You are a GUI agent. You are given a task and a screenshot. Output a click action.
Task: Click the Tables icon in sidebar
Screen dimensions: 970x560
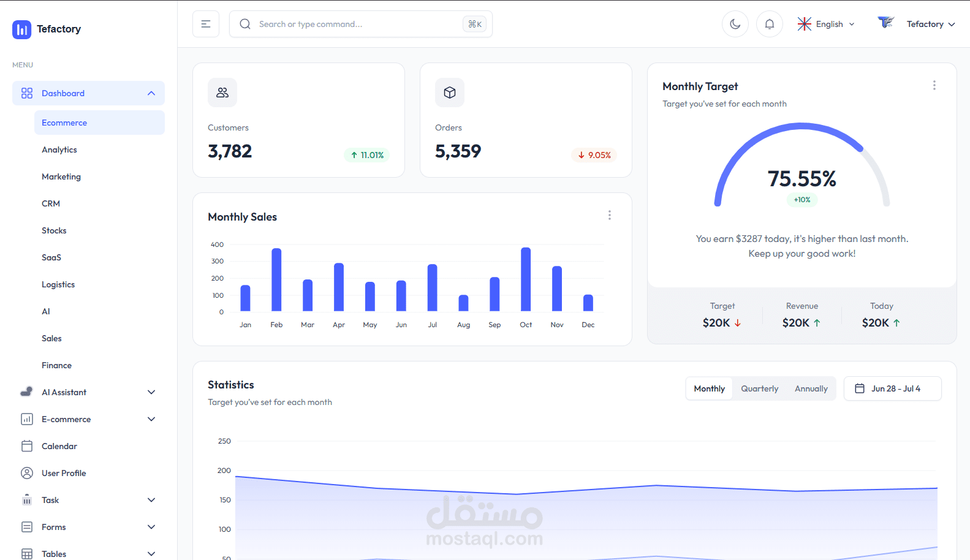[x=27, y=554]
